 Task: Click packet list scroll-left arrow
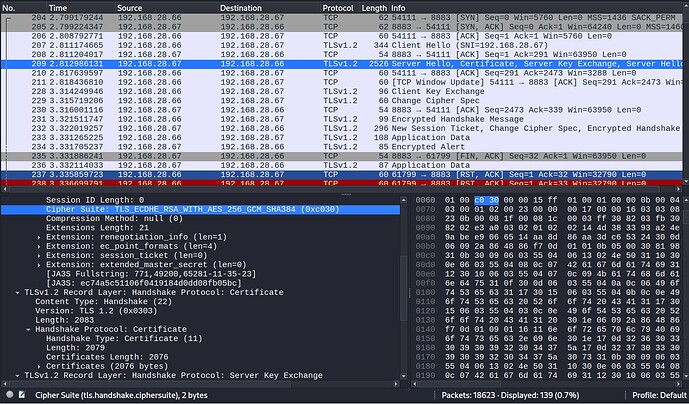coord(4,189)
